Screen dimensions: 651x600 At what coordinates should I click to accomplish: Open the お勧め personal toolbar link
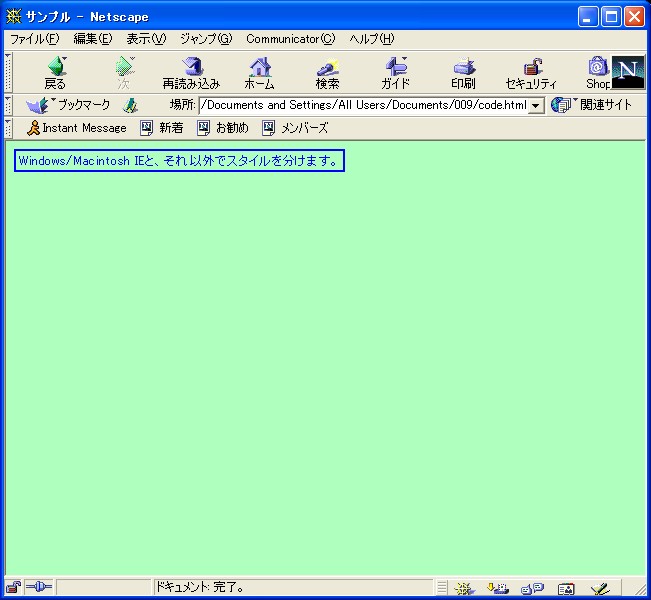pos(223,128)
